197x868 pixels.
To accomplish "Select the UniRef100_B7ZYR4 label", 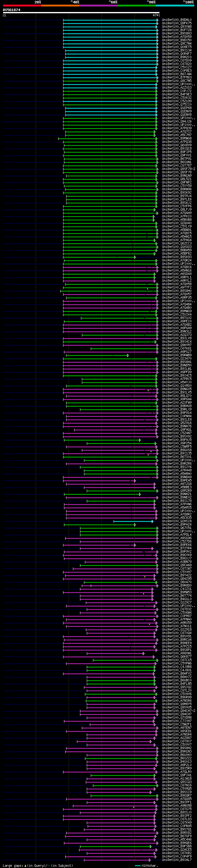I will point(176,548).
